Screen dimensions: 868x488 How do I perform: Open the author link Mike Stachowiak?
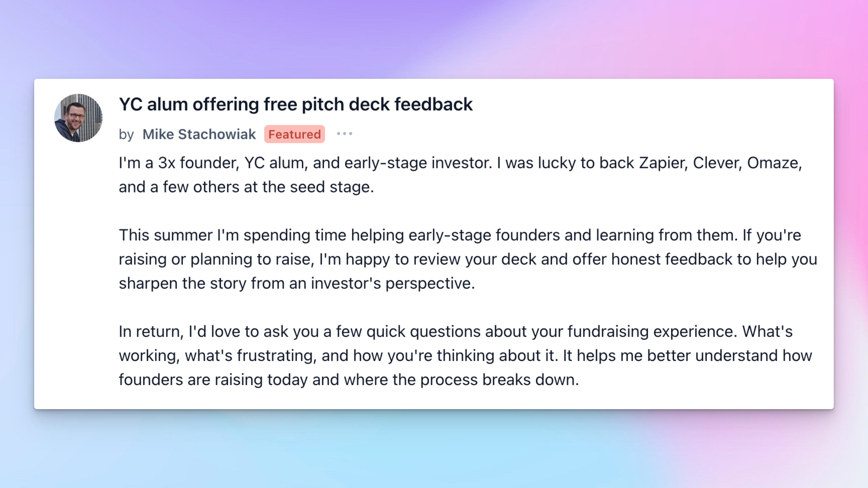(199, 134)
